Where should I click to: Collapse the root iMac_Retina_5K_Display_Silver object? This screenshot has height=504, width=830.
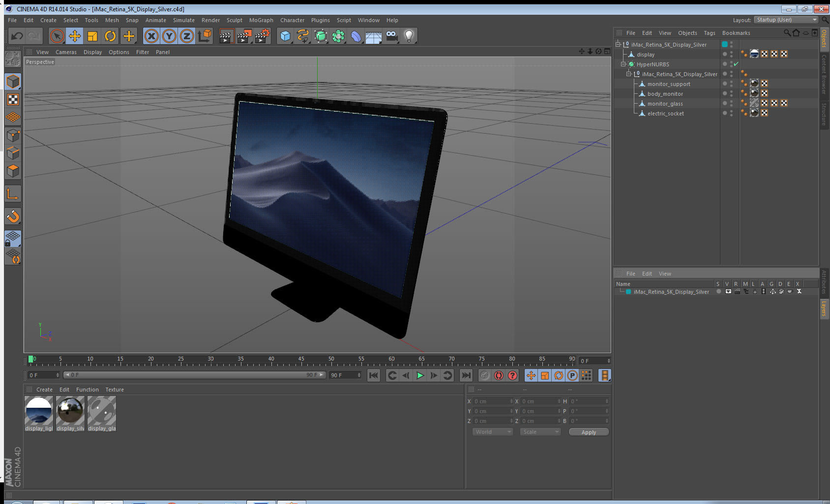618,44
